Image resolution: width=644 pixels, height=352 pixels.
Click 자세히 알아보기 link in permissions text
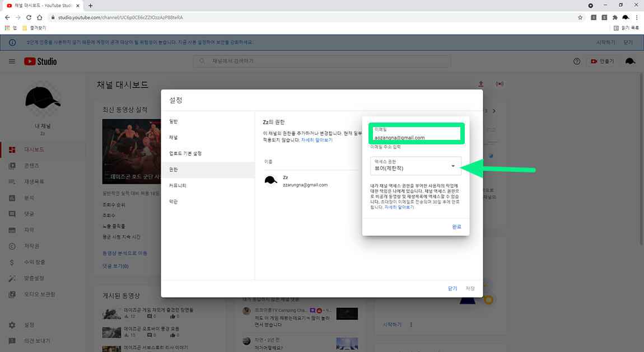coord(316,140)
